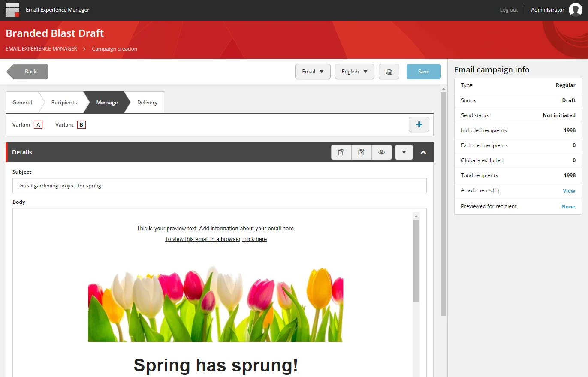Image resolution: width=588 pixels, height=377 pixels.
Task: Select Variant B box
Action: tap(81, 125)
